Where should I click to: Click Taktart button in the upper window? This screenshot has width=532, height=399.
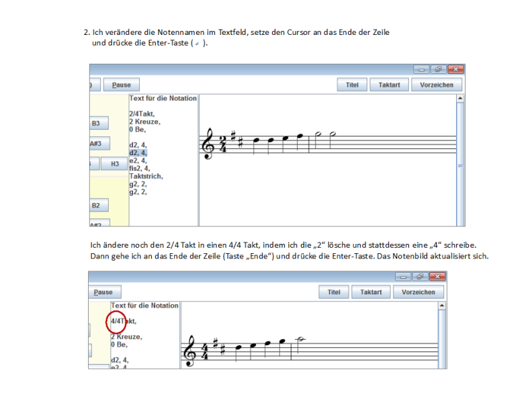[x=389, y=85]
